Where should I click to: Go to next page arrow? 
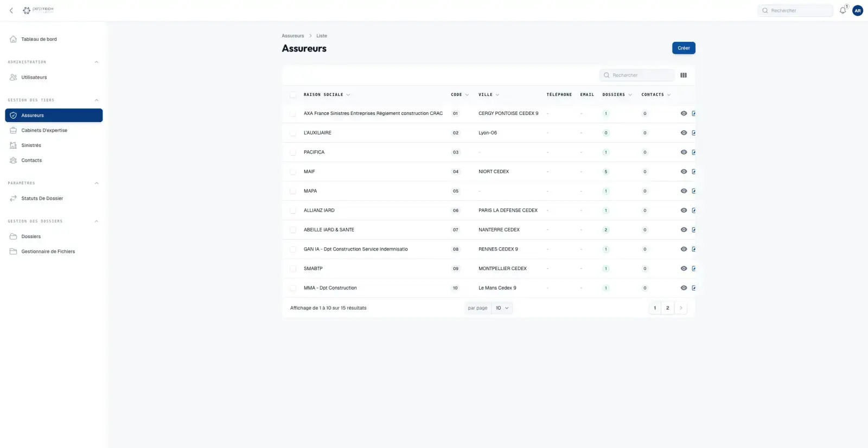(x=681, y=308)
